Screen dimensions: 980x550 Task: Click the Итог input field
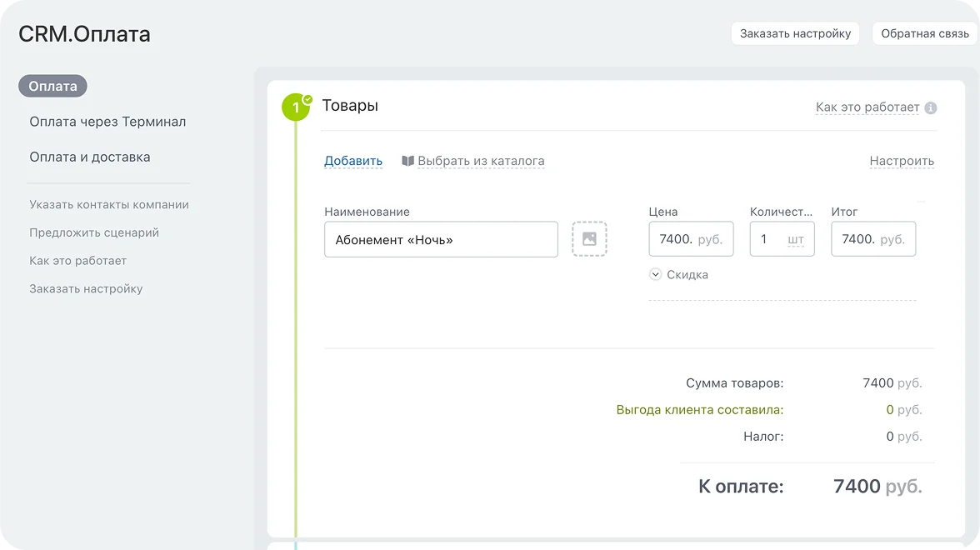[x=873, y=238]
